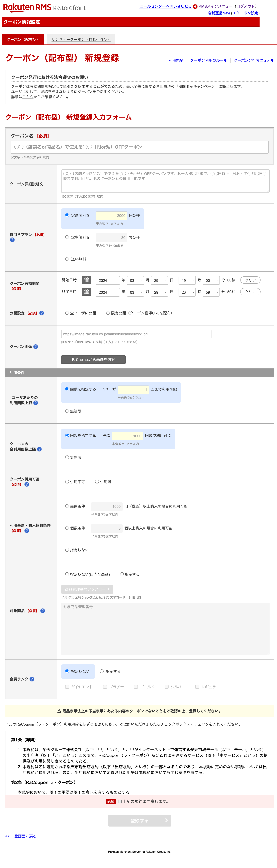Clear the end date with クリア button
The height and width of the screenshot is (868, 277).
pyautogui.click(x=250, y=292)
